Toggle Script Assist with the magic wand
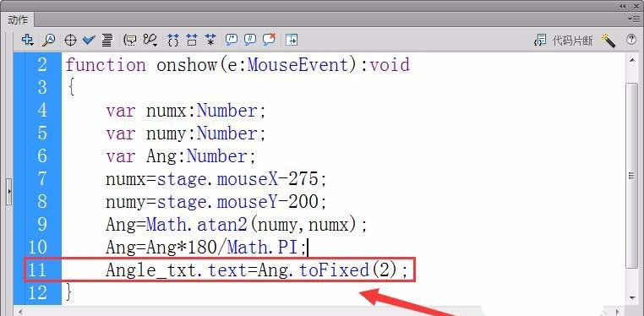 pyautogui.click(x=608, y=41)
